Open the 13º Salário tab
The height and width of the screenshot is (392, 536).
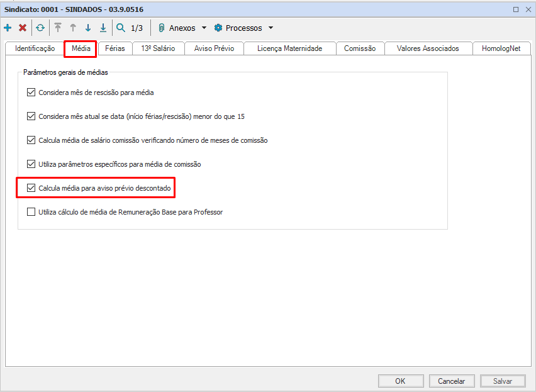(158, 48)
